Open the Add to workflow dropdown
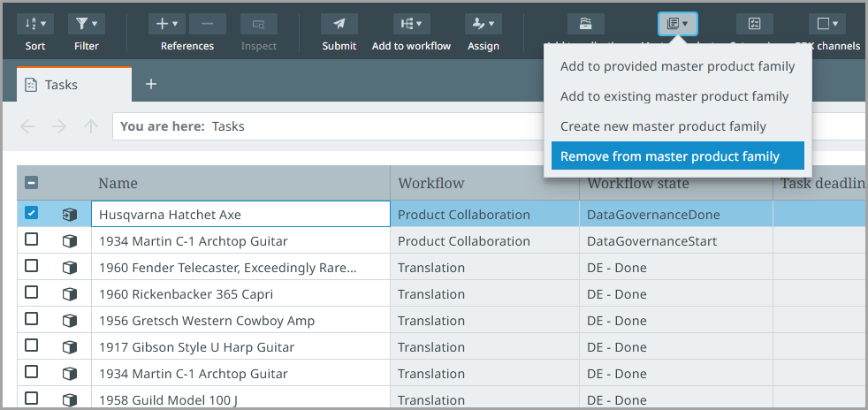 click(x=411, y=25)
